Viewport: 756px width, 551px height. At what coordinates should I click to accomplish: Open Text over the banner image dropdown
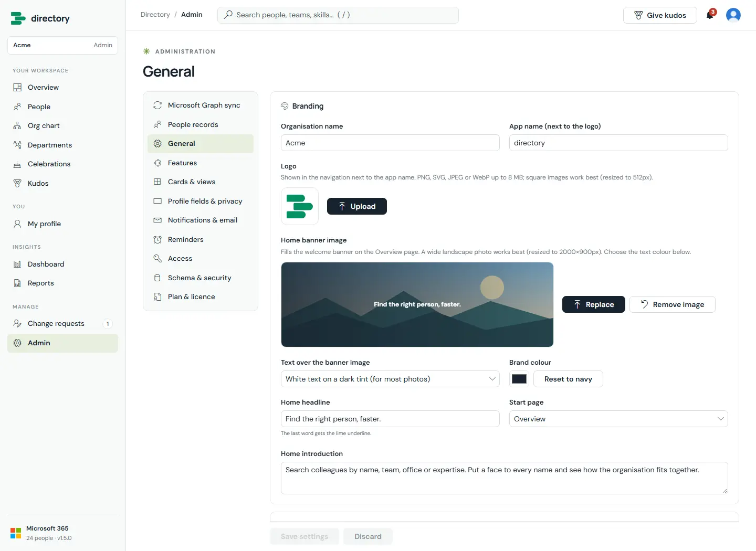pos(390,379)
